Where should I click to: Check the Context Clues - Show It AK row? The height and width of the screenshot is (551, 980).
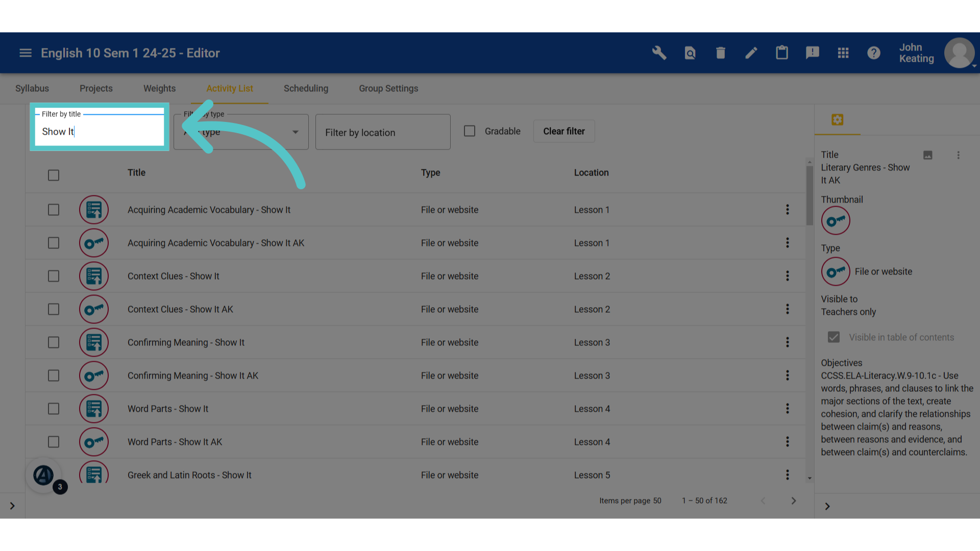tap(54, 309)
